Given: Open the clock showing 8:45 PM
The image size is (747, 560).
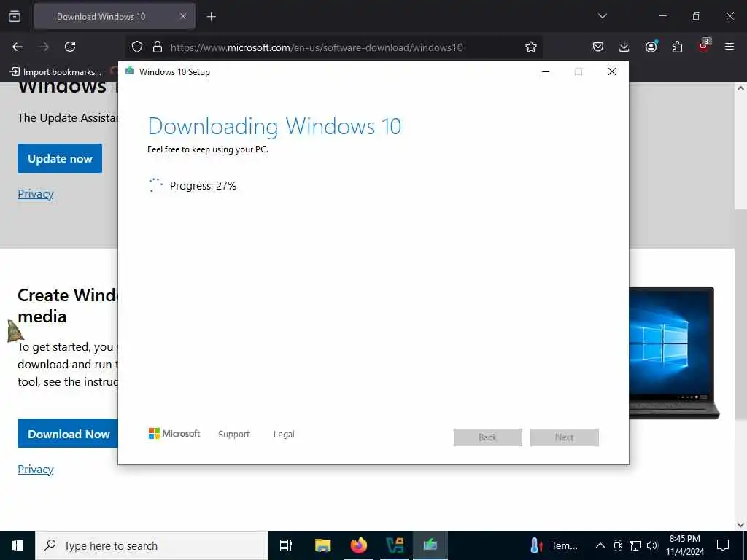Looking at the screenshot, I should (x=684, y=545).
